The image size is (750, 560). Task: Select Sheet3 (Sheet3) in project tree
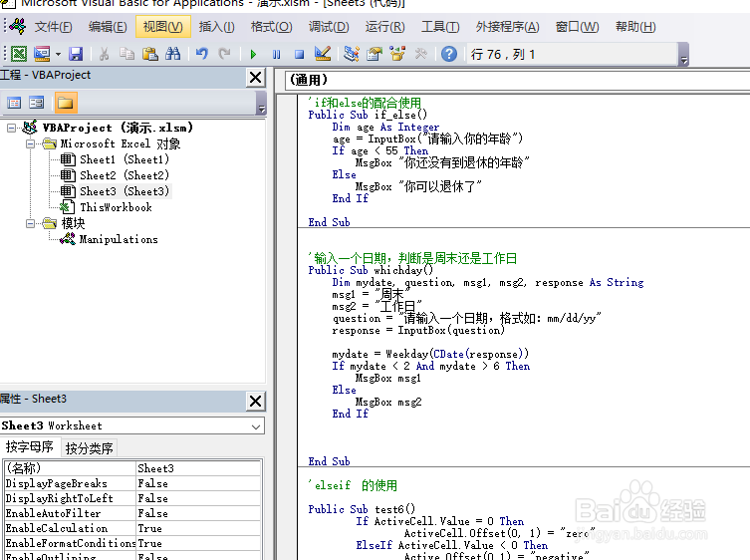point(124,191)
